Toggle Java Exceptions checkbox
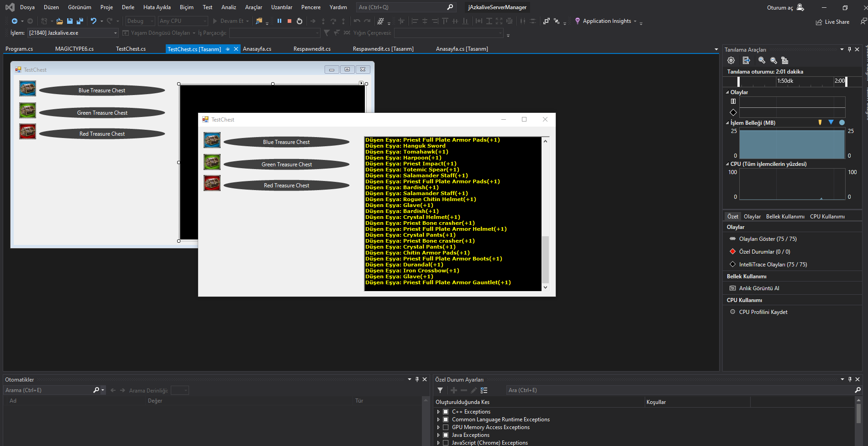 [446, 435]
